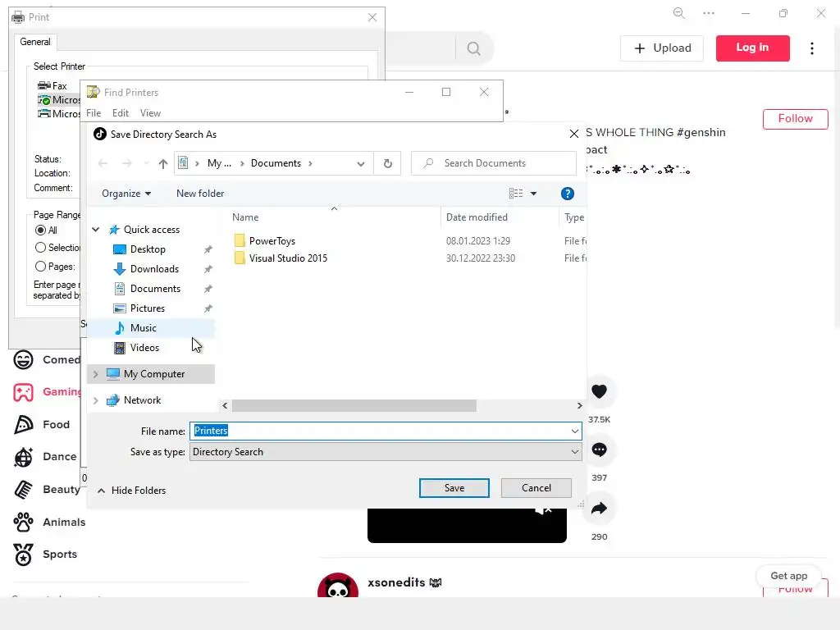Click the Log in button
840x630 pixels.
pyautogui.click(x=752, y=48)
